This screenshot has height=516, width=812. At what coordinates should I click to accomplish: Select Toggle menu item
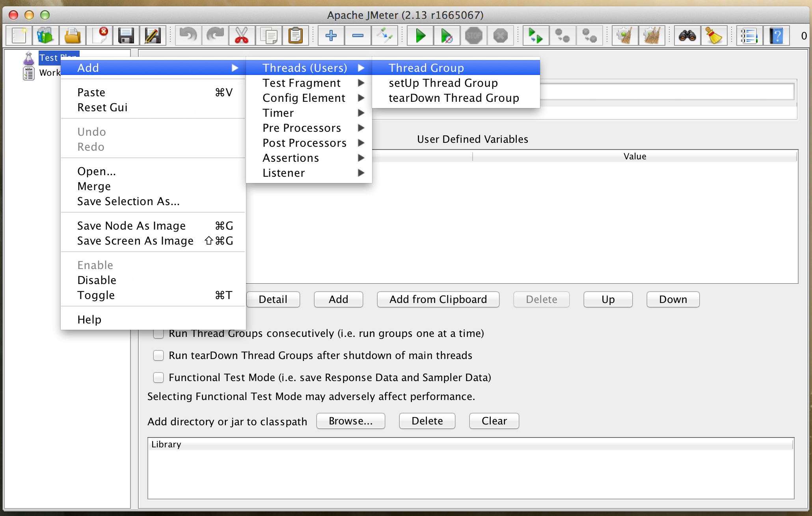pyautogui.click(x=153, y=295)
